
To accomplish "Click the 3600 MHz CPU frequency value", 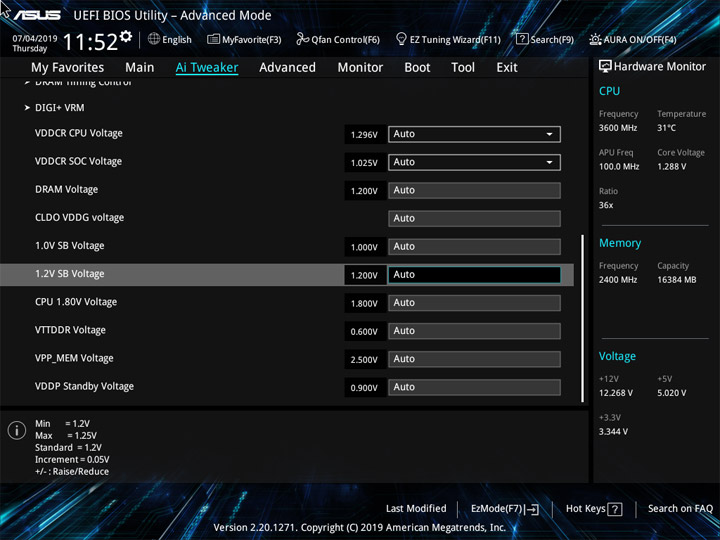I will click(618, 128).
